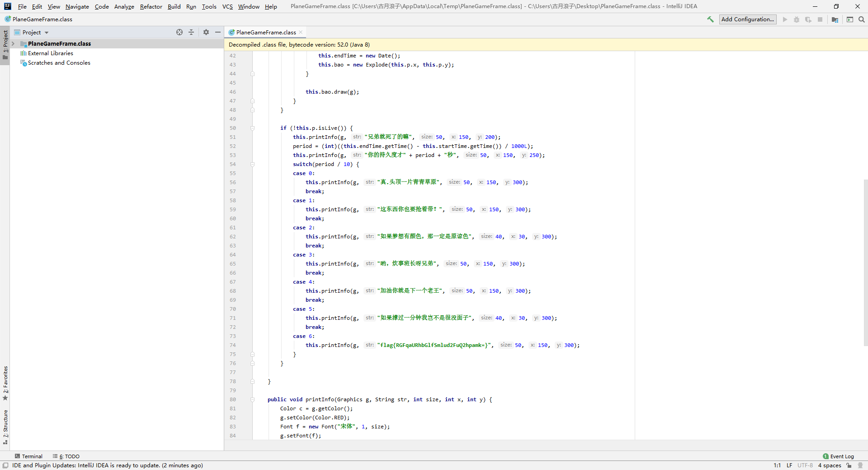Click the Run arrow icon in toolbar
This screenshot has width=868, height=470.
785,19
